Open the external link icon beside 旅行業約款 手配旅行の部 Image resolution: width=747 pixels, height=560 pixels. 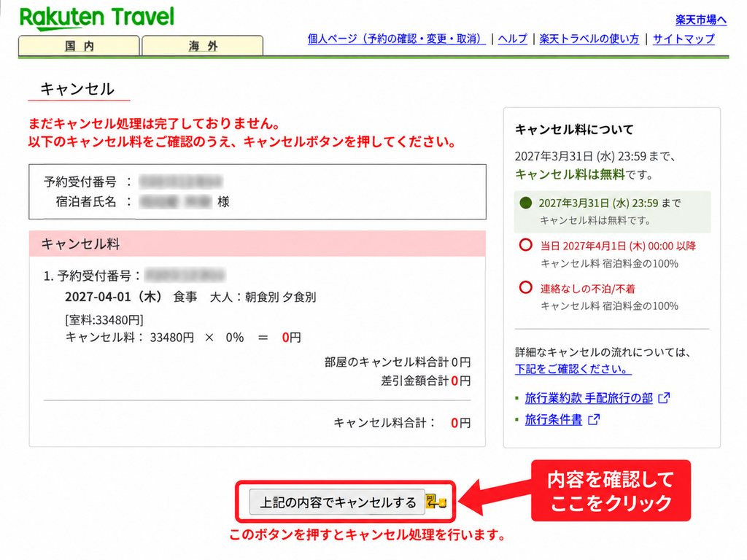[x=664, y=398]
